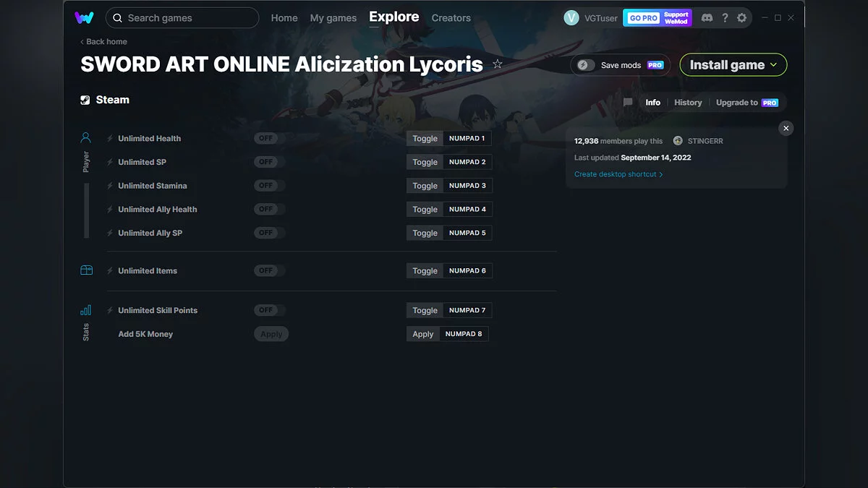Click the lightning icon beside Unlimited Ally SP
This screenshot has height=488, width=868.
pyautogui.click(x=110, y=233)
